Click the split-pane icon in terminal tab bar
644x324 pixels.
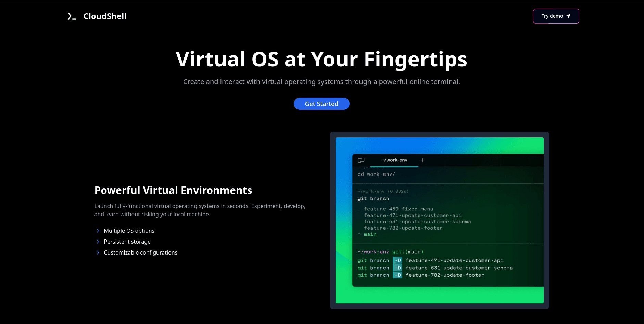(361, 160)
